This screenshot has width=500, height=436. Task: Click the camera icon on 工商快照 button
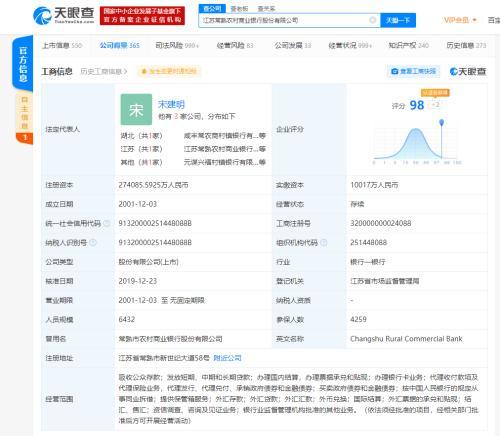point(395,71)
